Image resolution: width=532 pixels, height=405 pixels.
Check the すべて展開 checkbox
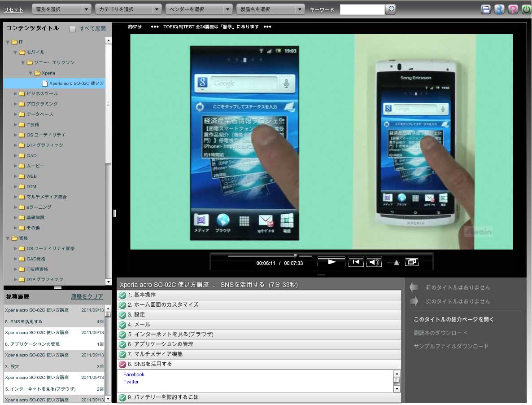click(x=73, y=29)
